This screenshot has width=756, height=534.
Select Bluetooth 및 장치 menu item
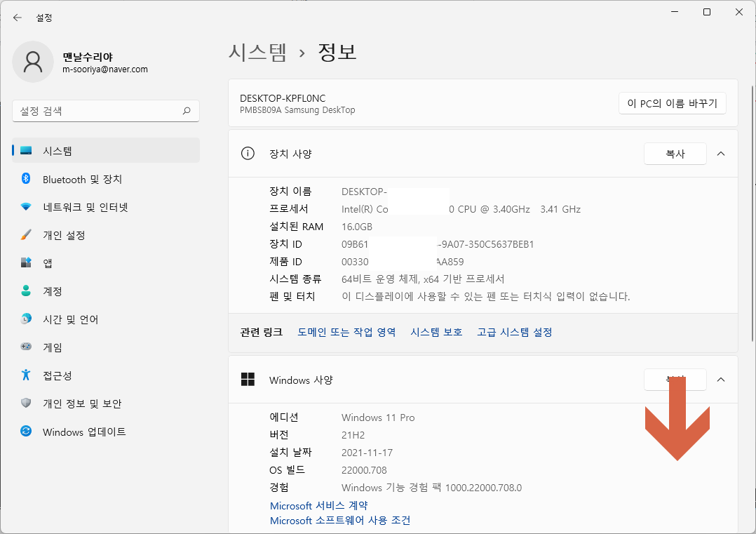pos(106,179)
